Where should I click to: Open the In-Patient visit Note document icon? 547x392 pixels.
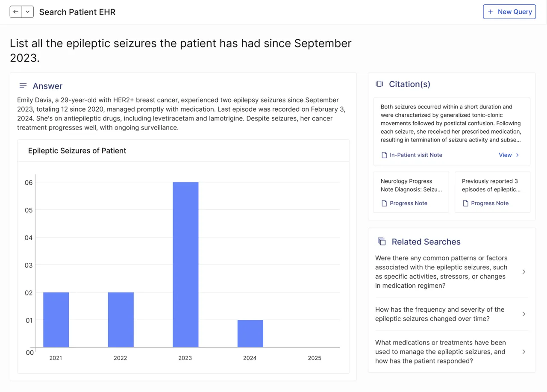tap(384, 155)
